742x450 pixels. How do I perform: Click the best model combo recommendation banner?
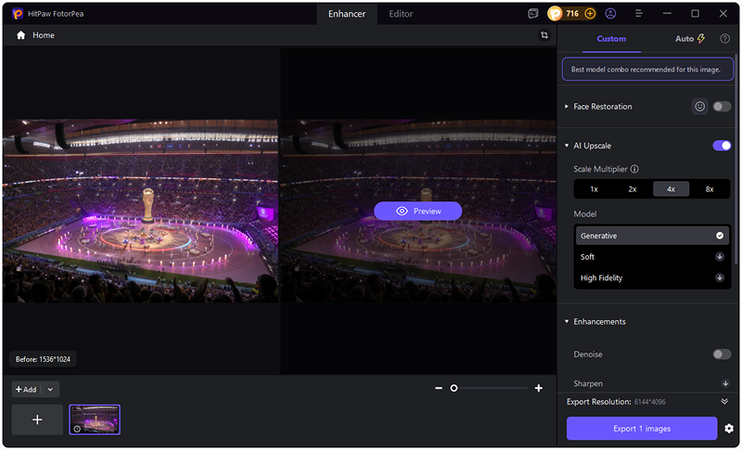[x=647, y=69]
